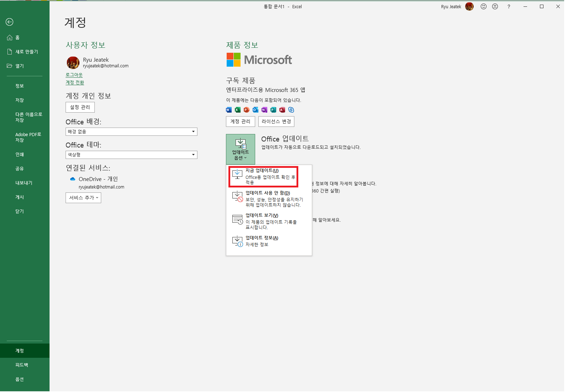Click the 업데이트 정보 info icon

(x=238, y=241)
